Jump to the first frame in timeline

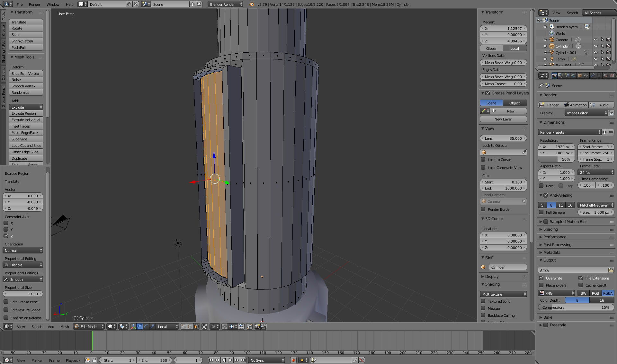click(x=211, y=360)
